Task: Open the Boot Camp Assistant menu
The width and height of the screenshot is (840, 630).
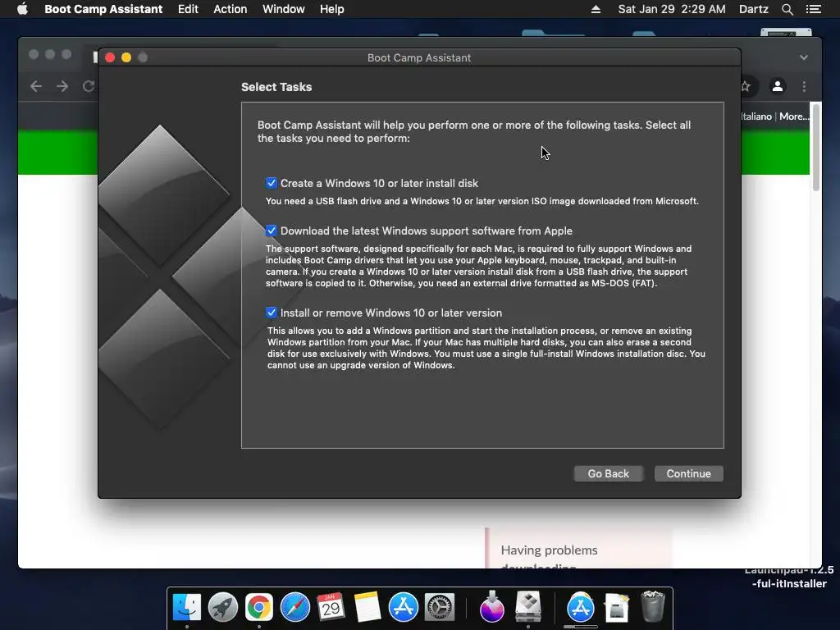Action: [x=103, y=9]
